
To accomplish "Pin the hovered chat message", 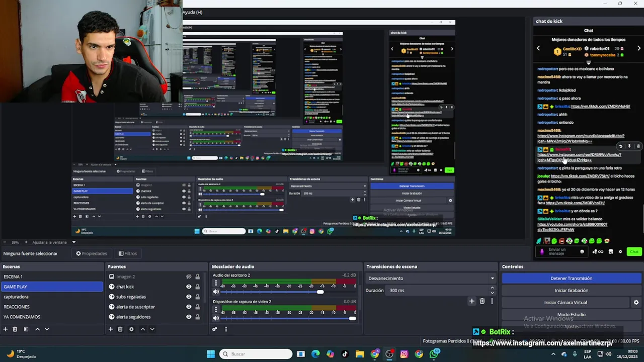I will point(629,146).
